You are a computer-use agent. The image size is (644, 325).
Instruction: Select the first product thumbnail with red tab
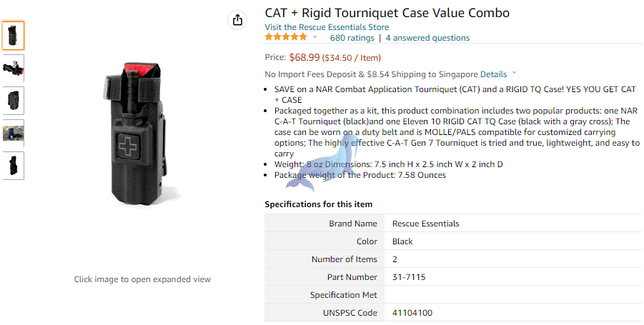(x=13, y=36)
